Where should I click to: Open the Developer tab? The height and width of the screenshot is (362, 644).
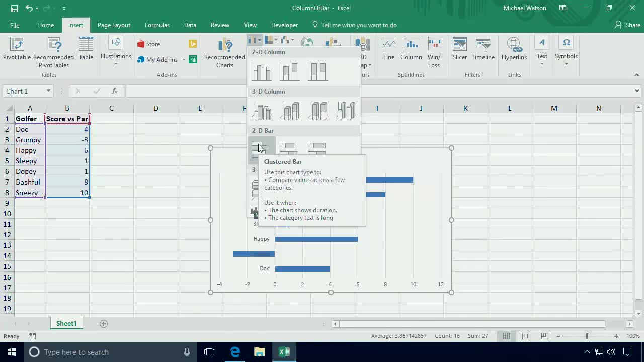(x=284, y=25)
